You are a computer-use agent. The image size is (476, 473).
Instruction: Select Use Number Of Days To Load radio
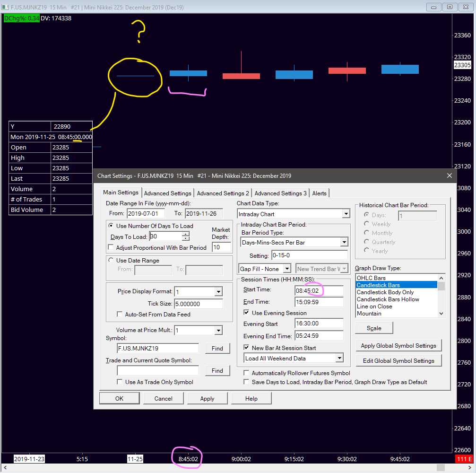(x=111, y=226)
